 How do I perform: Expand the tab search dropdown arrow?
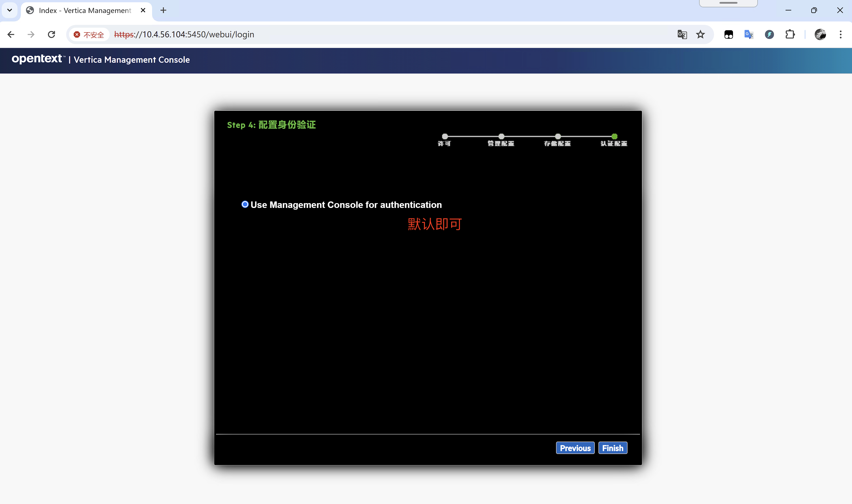click(x=10, y=10)
